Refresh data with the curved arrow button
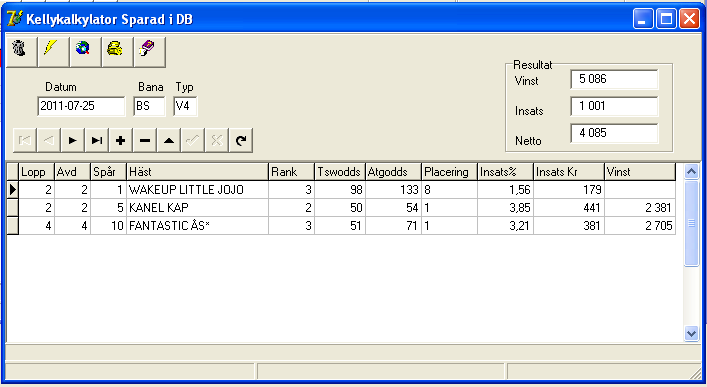Image resolution: width=707 pixels, height=387 pixels. [241, 141]
